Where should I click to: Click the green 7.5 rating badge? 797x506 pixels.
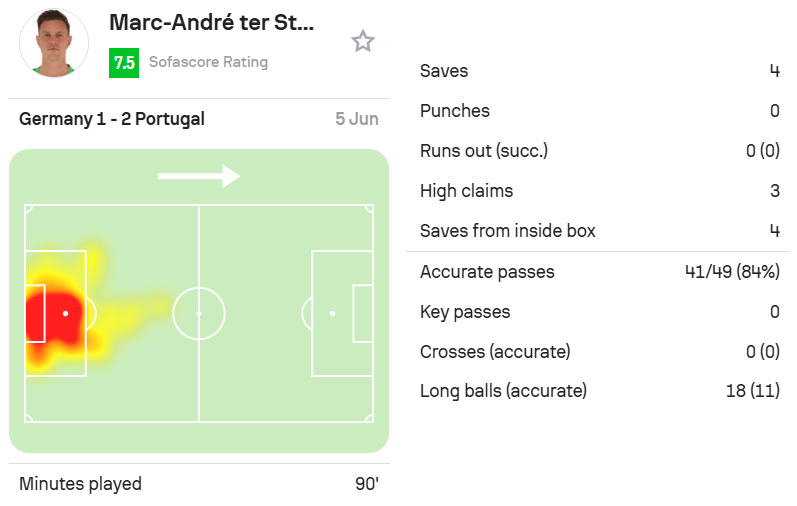[124, 63]
